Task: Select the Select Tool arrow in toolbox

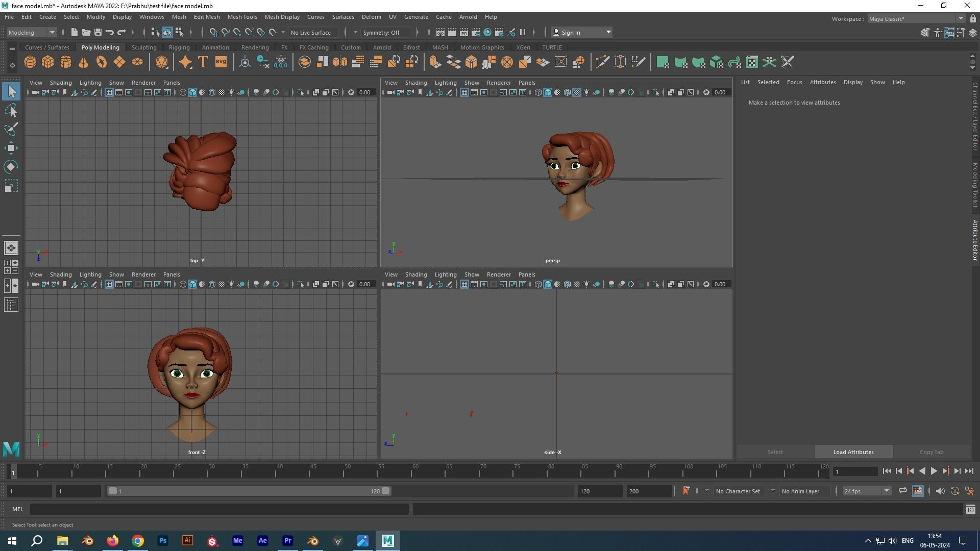Action: pos(11,92)
